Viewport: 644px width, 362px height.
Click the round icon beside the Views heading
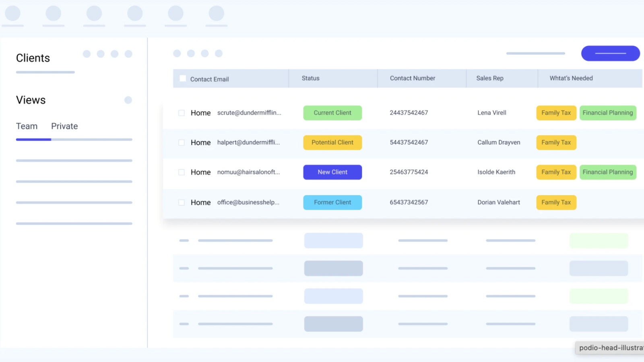[128, 100]
